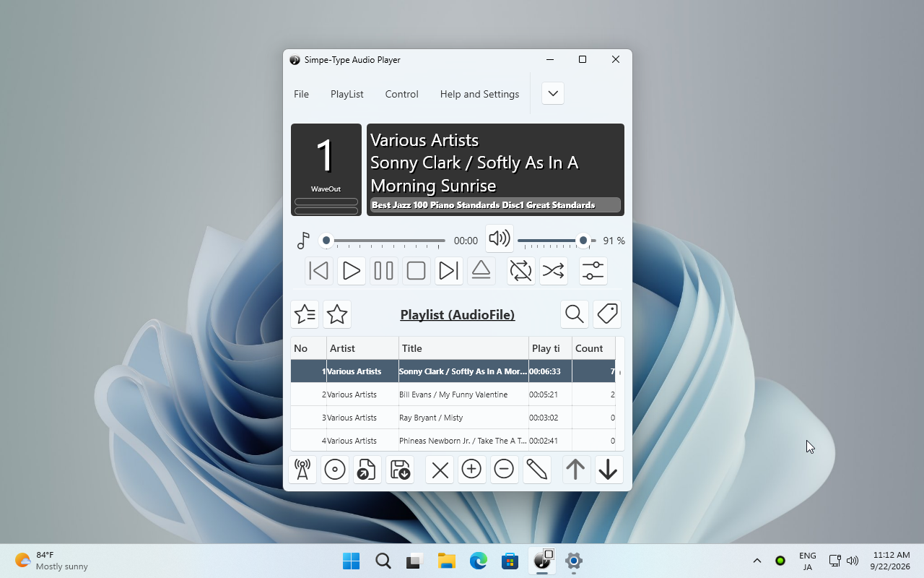Image resolution: width=924 pixels, height=578 pixels.
Task: Click the file shortcut icon
Action: [x=367, y=470]
